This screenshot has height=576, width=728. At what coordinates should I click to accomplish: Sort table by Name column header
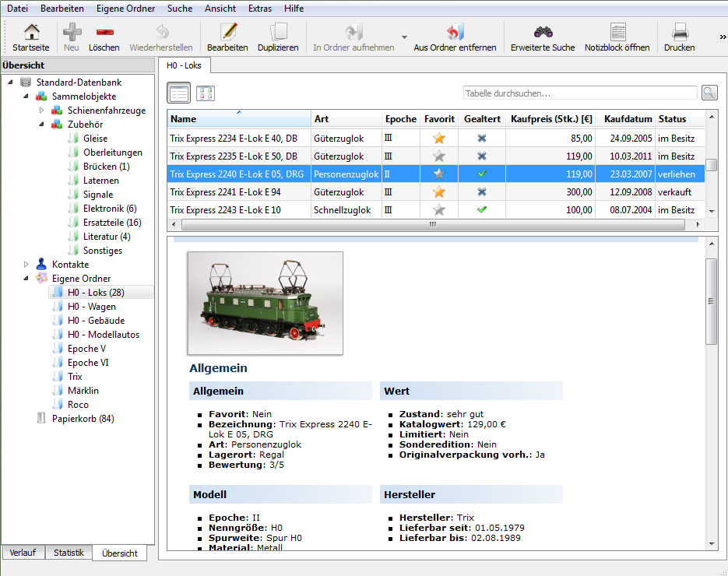239,119
